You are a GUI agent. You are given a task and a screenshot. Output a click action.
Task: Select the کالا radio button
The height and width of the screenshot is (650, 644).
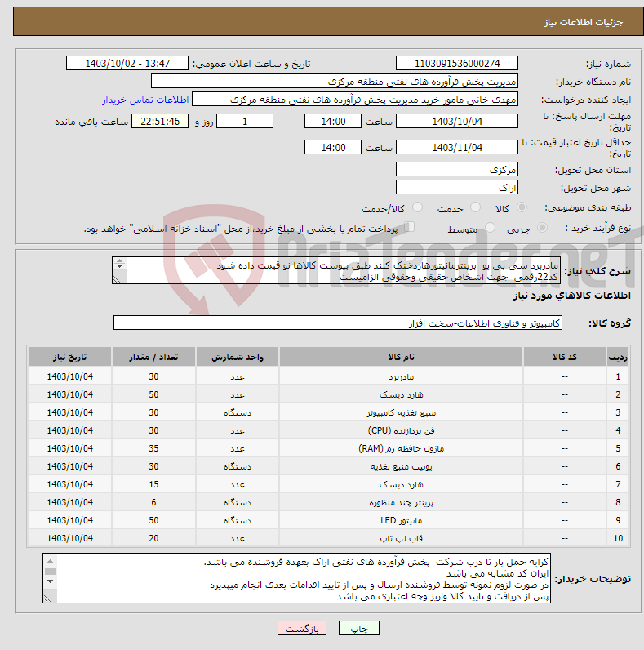click(x=522, y=207)
